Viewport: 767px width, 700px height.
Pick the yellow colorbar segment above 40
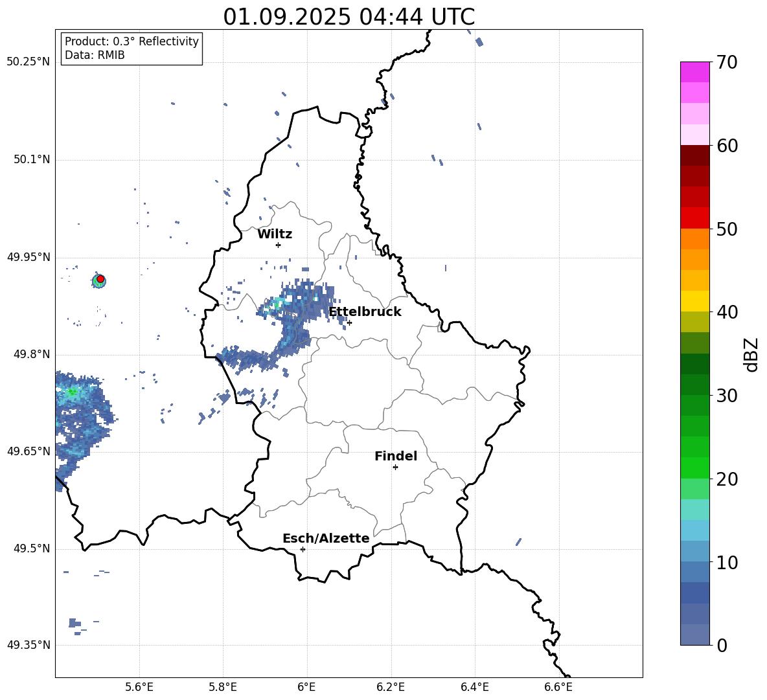(x=694, y=301)
